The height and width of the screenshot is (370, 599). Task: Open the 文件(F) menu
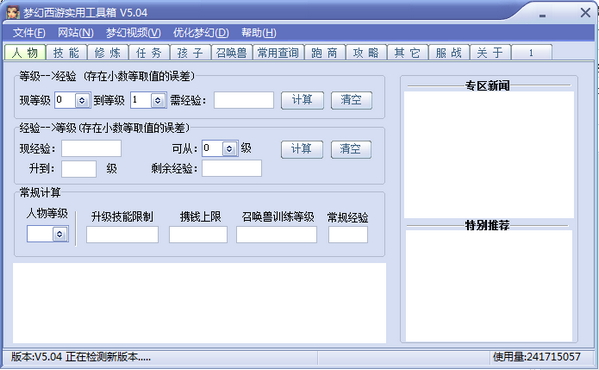pyautogui.click(x=29, y=33)
